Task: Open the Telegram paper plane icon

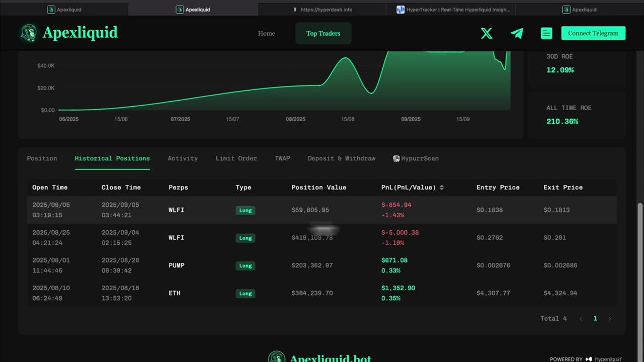Action: click(517, 33)
